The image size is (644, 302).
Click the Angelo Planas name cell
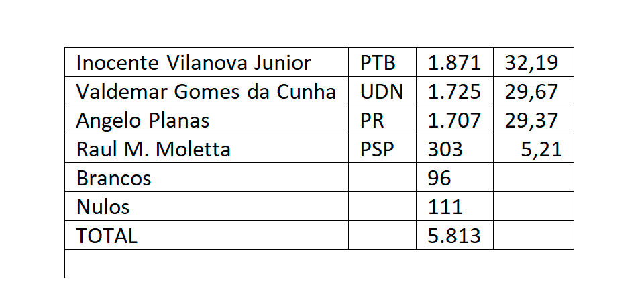coord(207,119)
